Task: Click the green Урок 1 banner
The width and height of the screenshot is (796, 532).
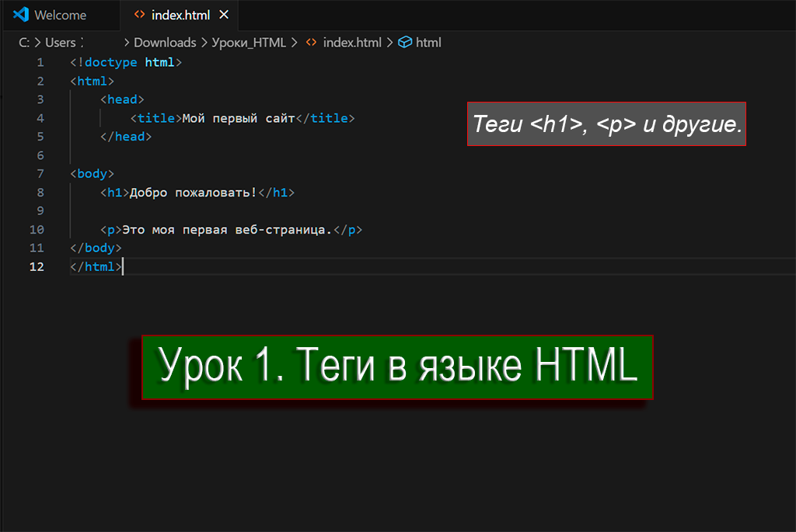Action: pos(397,367)
